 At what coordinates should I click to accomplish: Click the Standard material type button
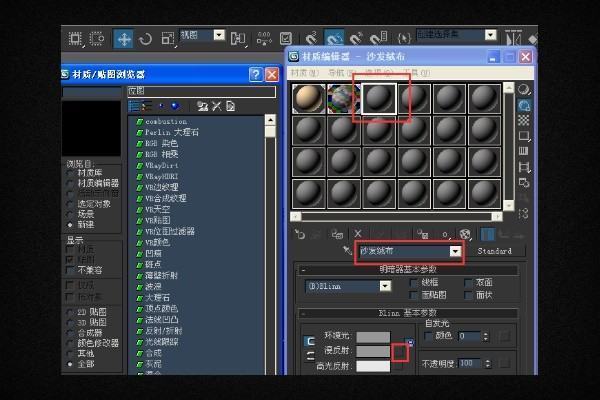coord(494,251)
